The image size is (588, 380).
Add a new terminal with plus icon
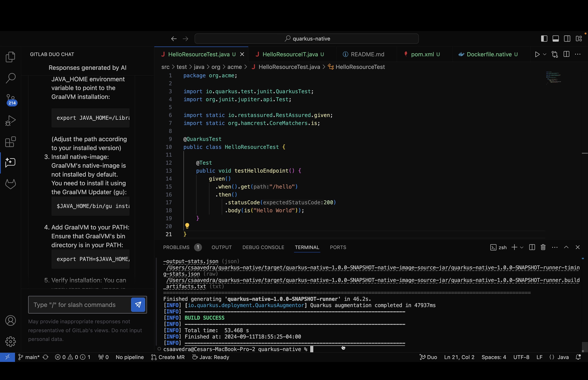point(514,247)
